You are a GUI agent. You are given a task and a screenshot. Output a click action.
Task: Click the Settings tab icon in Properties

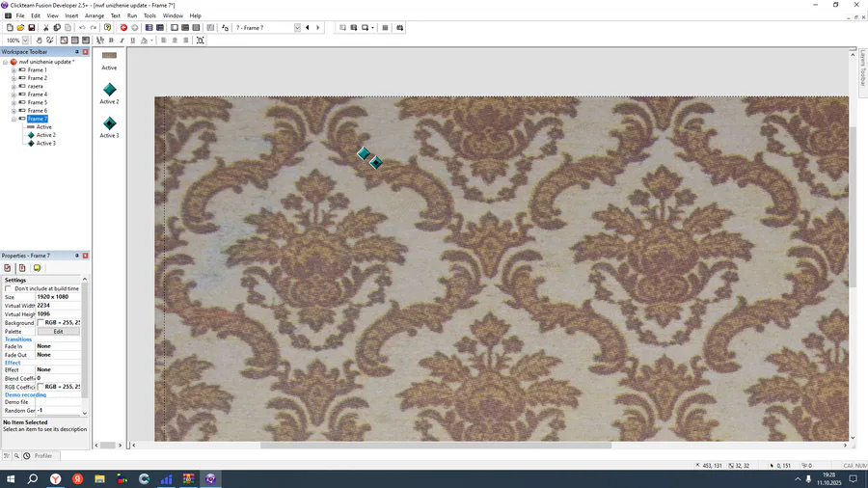pyautogui.click(x=8, y=268)
